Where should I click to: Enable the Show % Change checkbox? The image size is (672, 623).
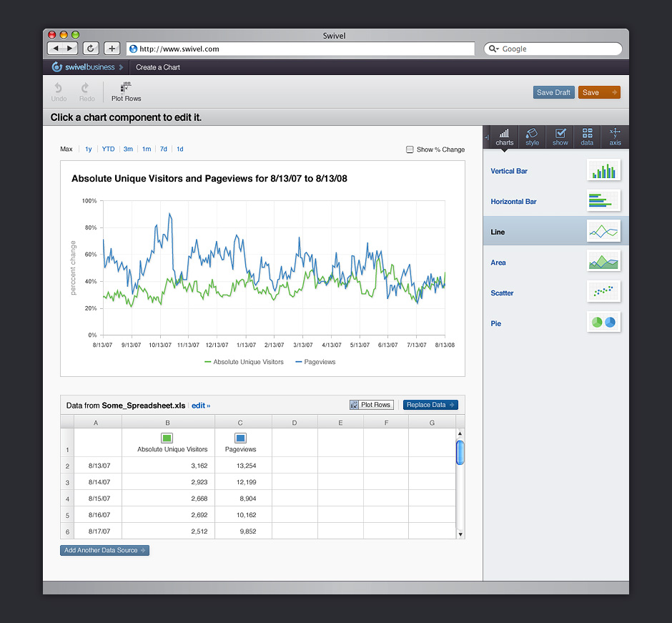[410, 149]
